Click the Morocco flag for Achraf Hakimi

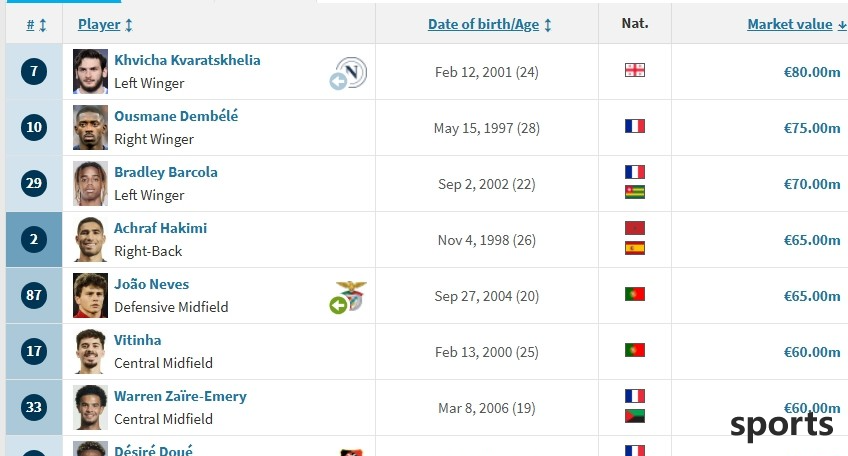click(x=634, y=228)
